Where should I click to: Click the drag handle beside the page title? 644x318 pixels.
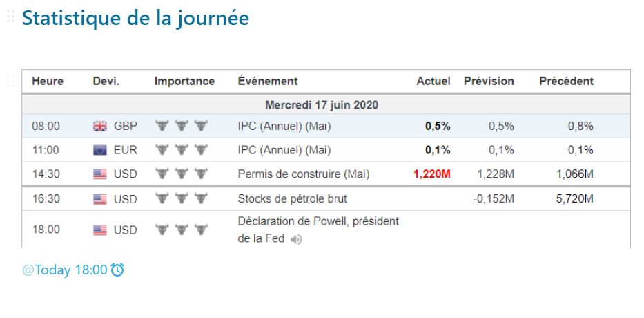tap(10, 17)
